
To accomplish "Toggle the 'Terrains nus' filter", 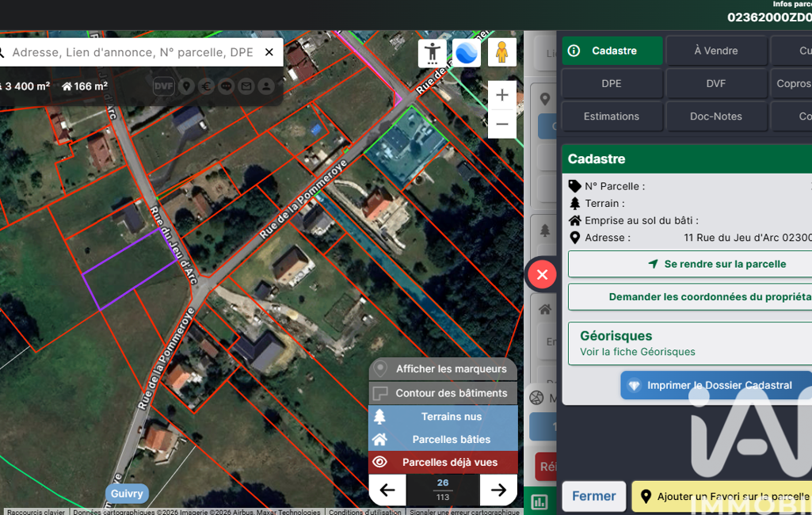I will 442,416.
